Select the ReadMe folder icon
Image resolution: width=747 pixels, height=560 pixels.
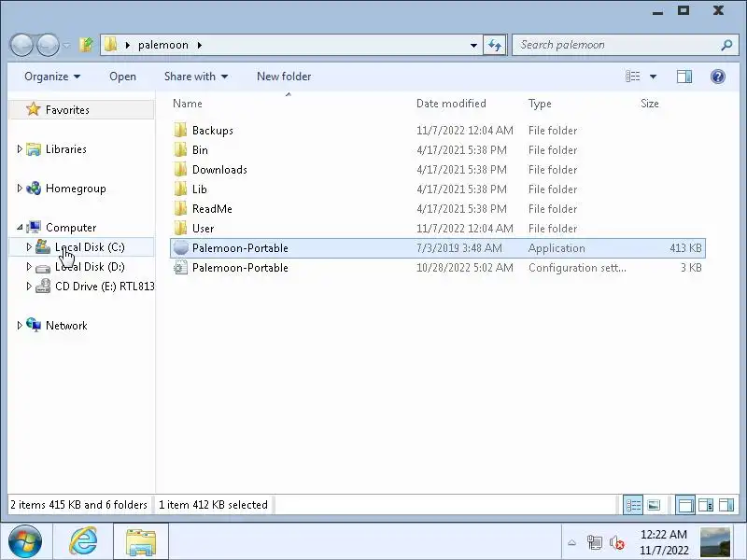[x=180, y=208]
